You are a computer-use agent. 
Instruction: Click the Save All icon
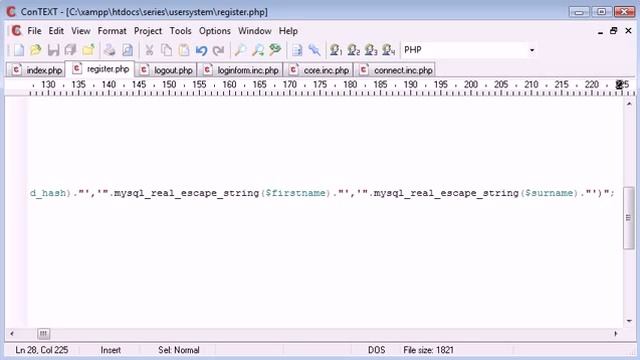(x=70, y=50)
